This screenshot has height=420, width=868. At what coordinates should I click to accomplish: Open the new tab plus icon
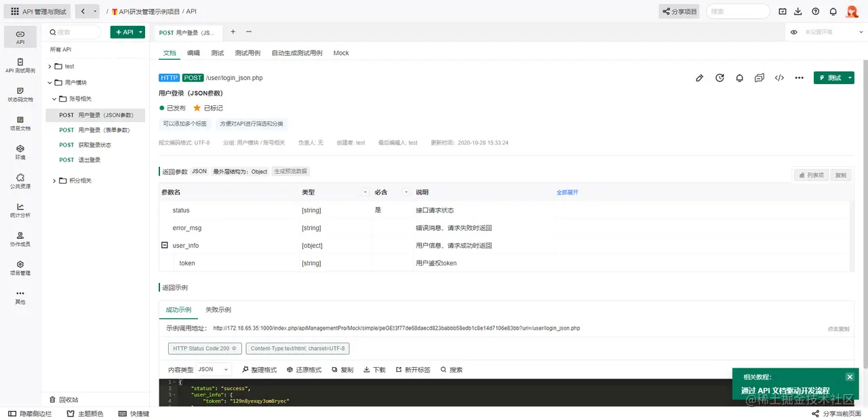233,32
